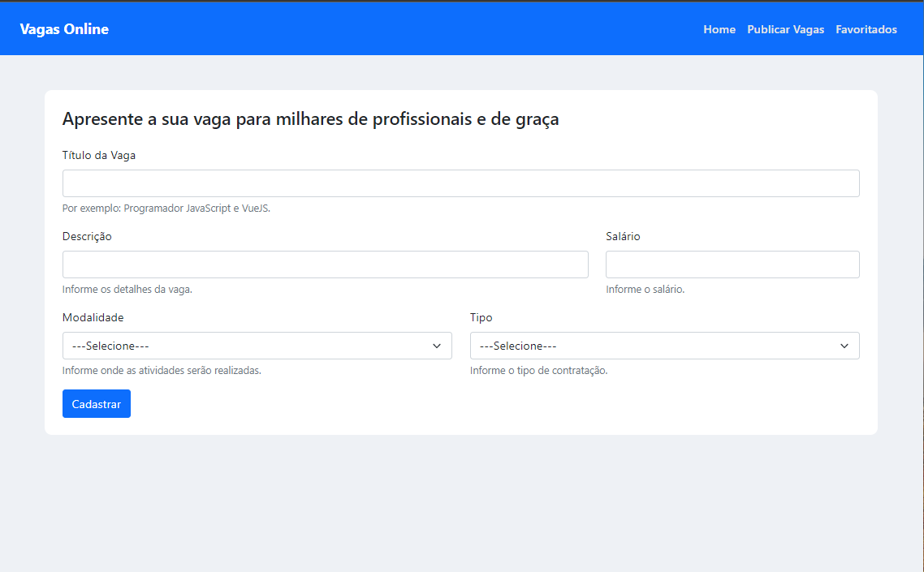Click the Descrição field to start typing

pyautogui.click(x=325, y=264)
